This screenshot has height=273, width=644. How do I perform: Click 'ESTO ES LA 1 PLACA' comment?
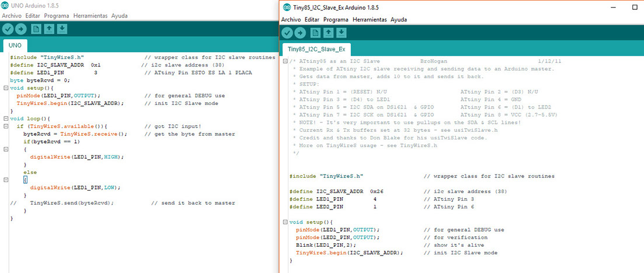222,73
